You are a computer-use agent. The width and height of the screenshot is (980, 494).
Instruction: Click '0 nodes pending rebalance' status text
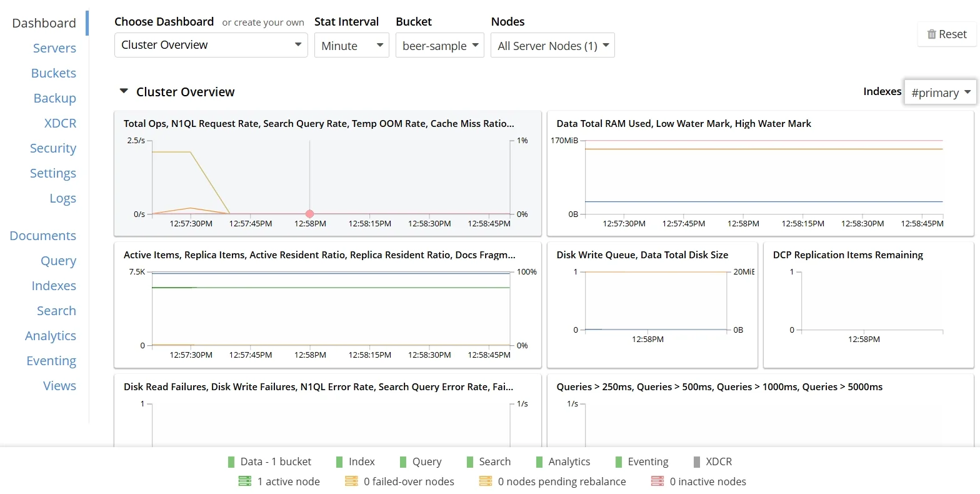562,481
